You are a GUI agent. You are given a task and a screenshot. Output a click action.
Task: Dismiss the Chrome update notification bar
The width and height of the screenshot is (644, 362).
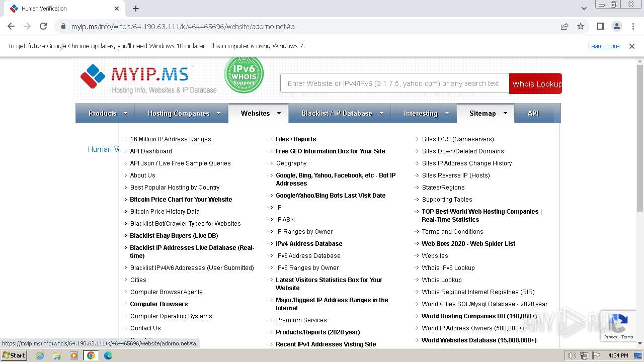[632, 46]
